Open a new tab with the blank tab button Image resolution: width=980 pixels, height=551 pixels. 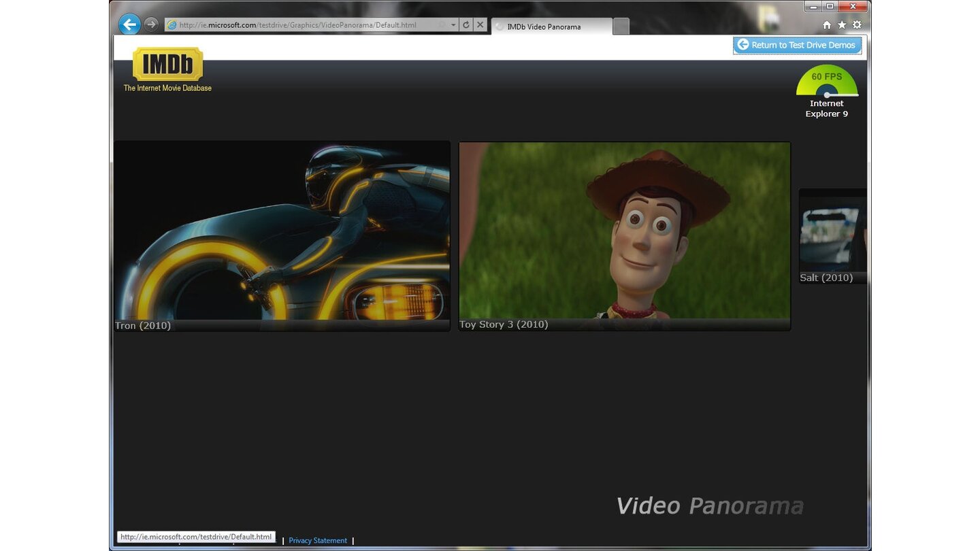point(621,27)
